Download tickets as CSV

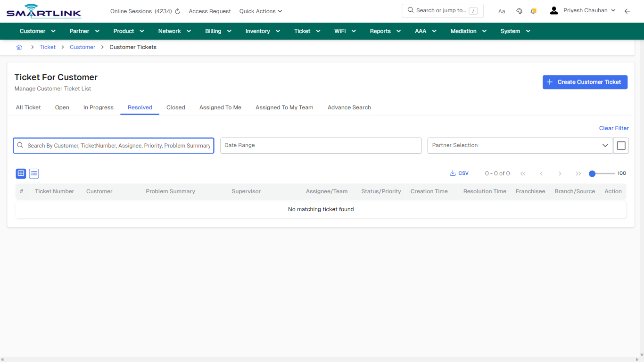coord(459,173)
